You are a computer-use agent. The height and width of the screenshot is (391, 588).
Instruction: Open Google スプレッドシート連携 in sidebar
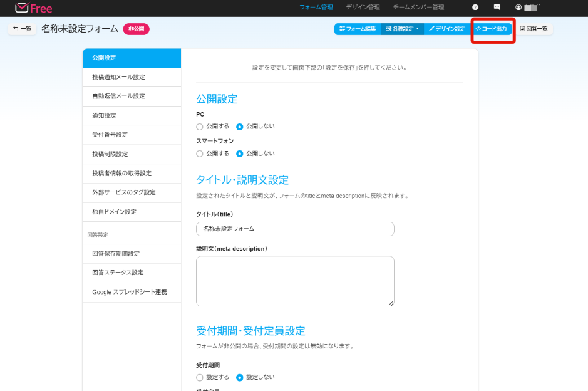(130, 292)
